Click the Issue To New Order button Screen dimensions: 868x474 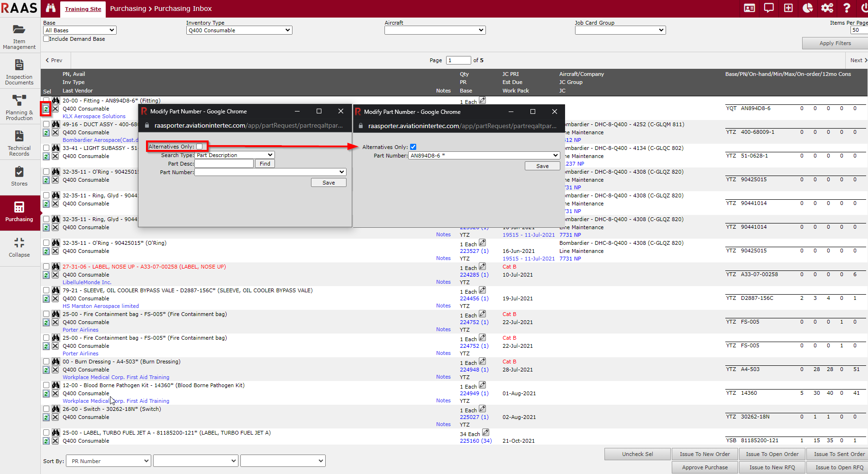pos(704,454)
